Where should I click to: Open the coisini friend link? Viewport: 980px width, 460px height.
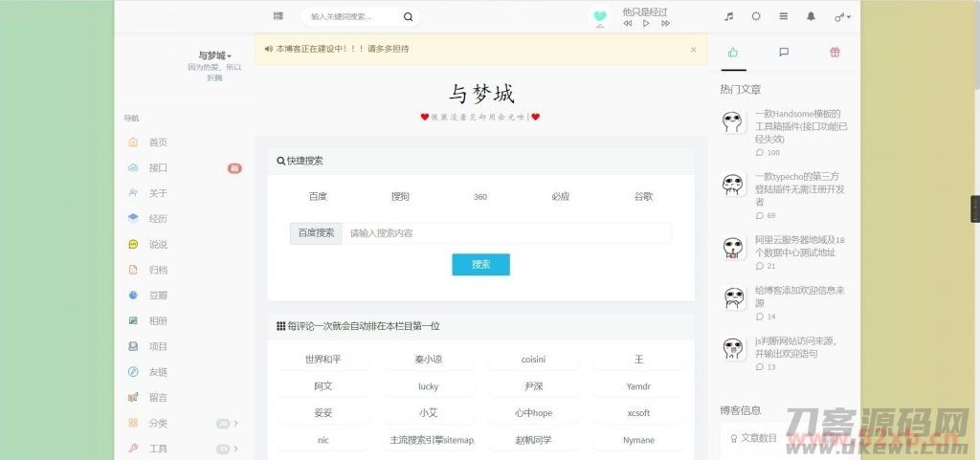click(533, 360)
